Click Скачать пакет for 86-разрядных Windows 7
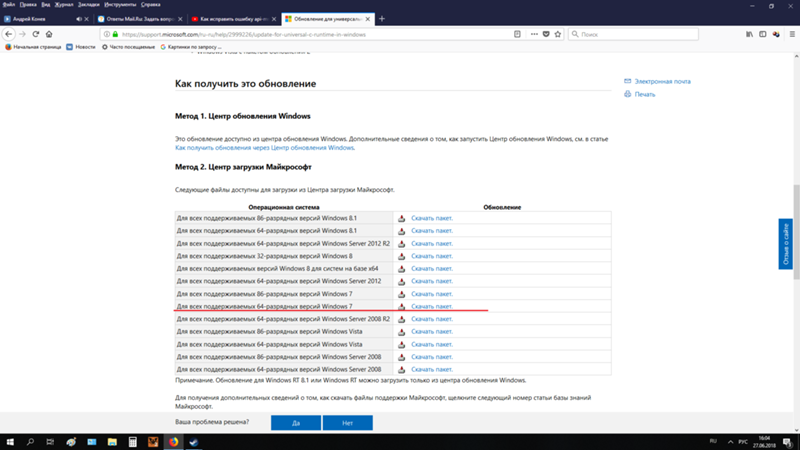The width and height of the screenshot is (800, 450). (x=432, y=294)
